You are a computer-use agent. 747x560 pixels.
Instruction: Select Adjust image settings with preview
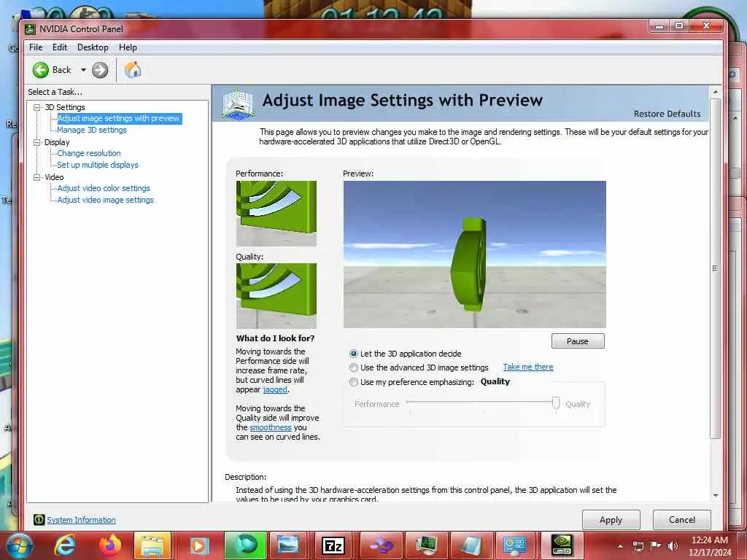[119, 119]
